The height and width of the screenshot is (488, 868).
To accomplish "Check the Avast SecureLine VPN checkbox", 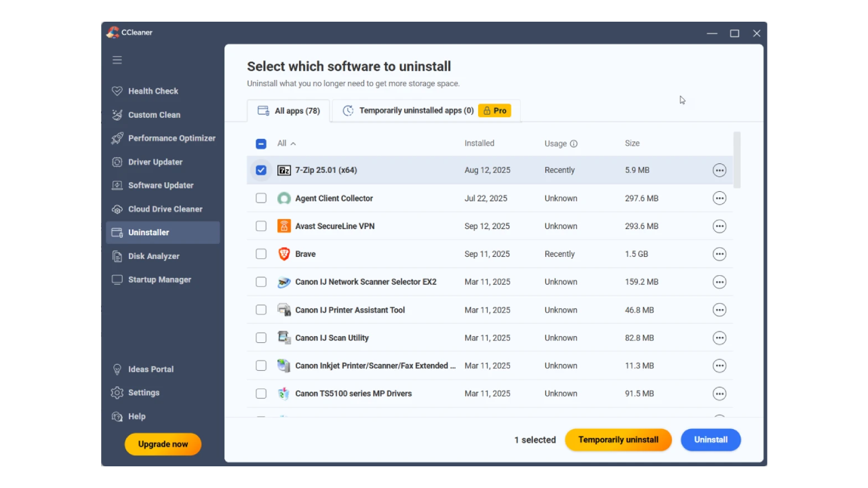I will point(261,226).
